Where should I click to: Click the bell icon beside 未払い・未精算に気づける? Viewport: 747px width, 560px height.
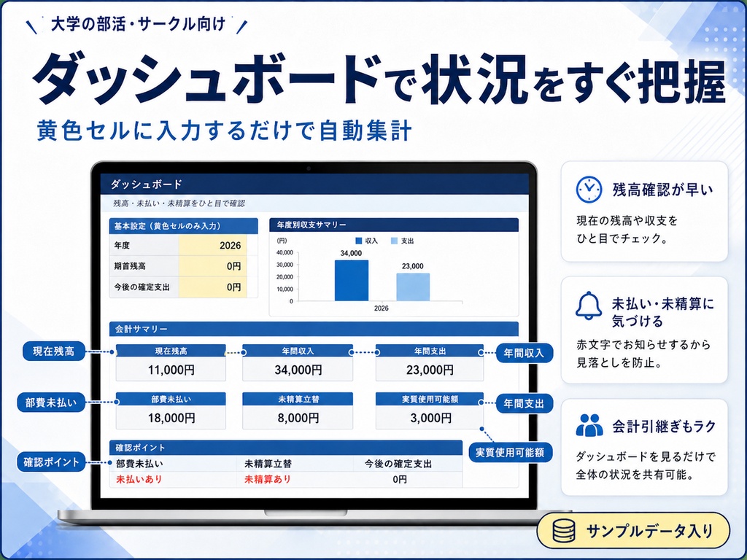[x=589, y=306]
